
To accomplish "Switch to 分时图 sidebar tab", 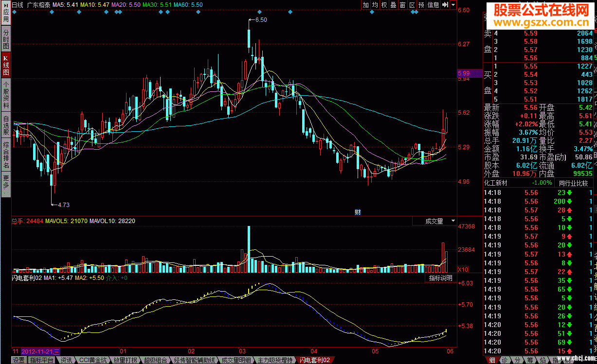I will tap(6, 39).
